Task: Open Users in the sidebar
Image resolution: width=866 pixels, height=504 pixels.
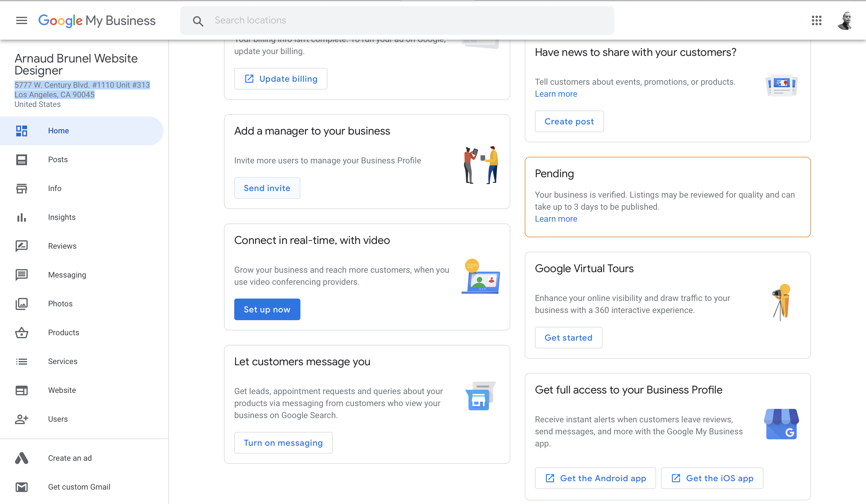Action: (58, 419)
